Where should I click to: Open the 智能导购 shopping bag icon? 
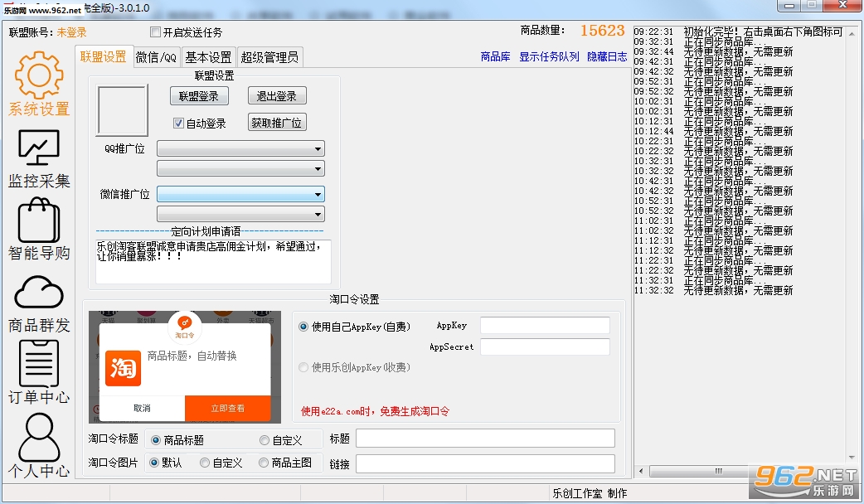(x=39, y=220)
